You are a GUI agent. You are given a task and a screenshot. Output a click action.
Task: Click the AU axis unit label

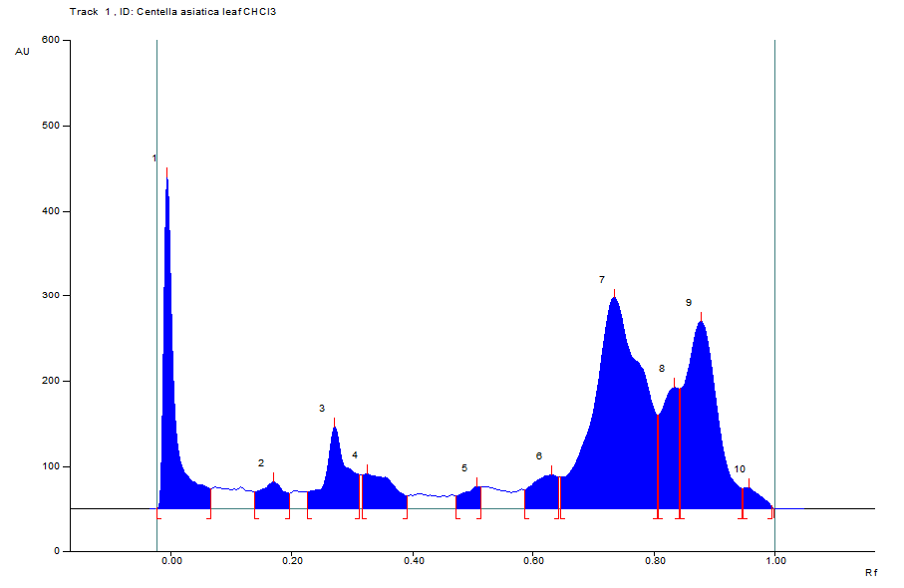[x=22, y=51]
